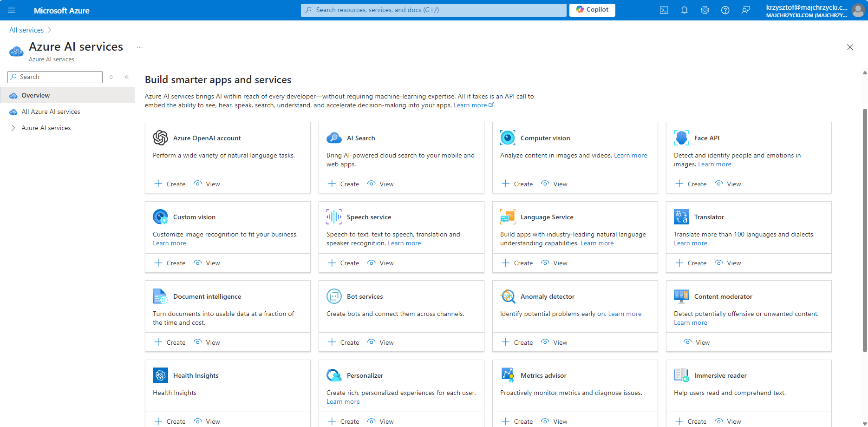Screen dimensions: 868x427
Task: View Content moderator resources
Action: coord(697,342)
